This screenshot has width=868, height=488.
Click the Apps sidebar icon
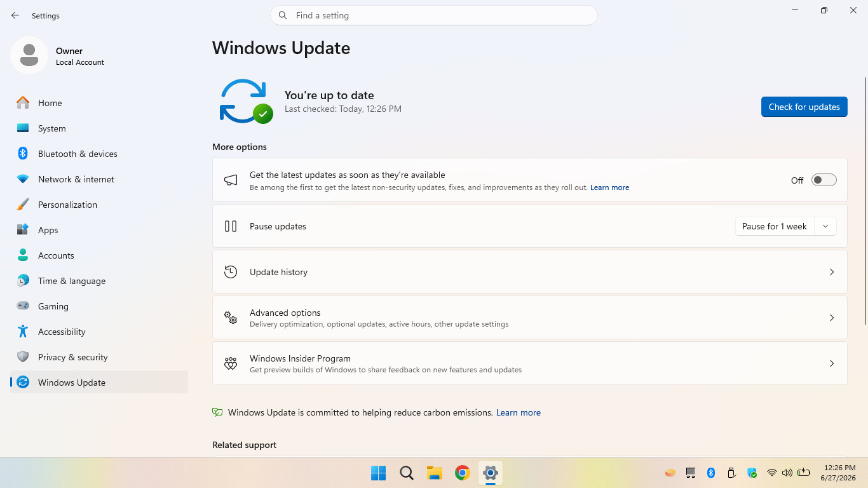23,230
